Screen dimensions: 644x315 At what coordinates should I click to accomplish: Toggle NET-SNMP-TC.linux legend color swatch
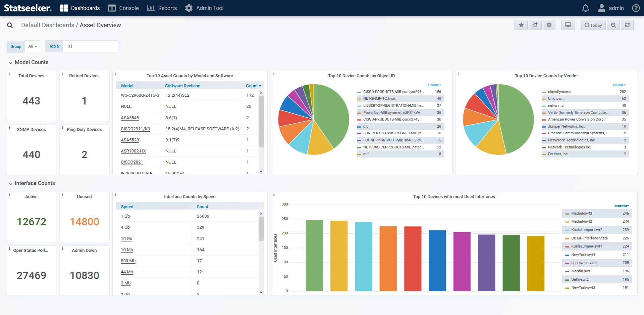pyautogui.click(x=359, y=99)
